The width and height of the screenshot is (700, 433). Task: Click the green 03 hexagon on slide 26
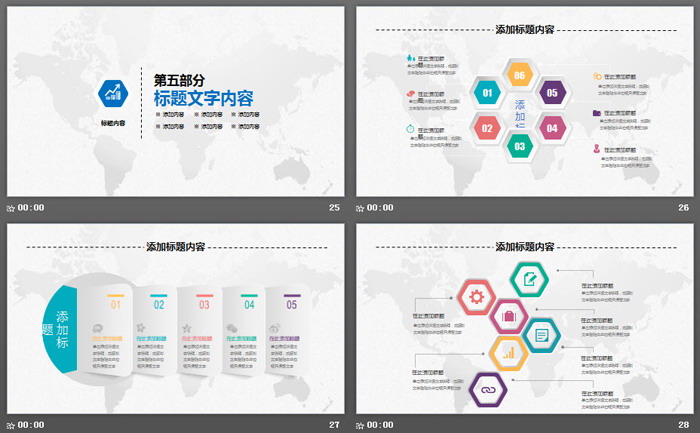(518, 146)
